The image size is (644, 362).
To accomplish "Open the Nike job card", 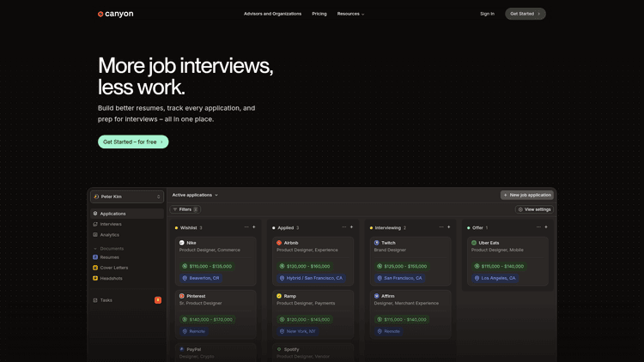I will coord(216,261).
